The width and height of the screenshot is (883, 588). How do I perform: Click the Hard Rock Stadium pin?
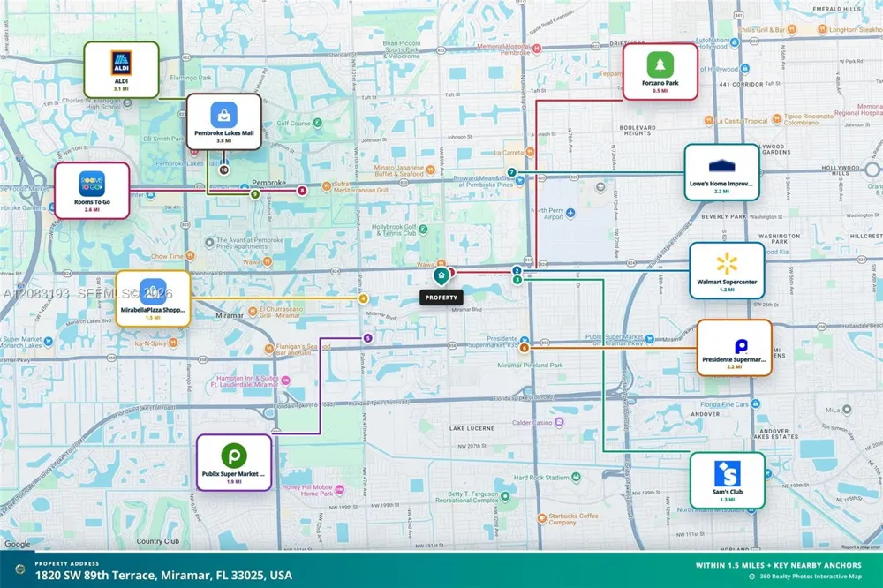point(576,477)
